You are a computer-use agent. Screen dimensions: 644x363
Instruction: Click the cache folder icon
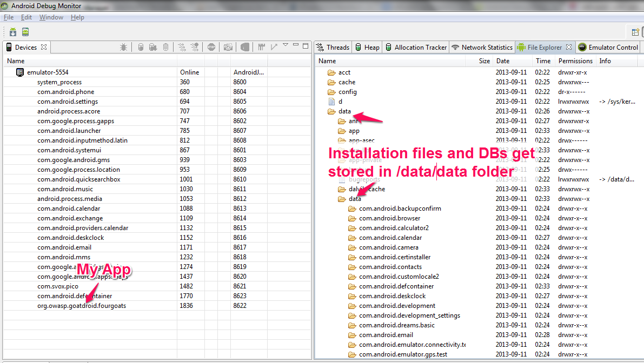tap(331, 82)
